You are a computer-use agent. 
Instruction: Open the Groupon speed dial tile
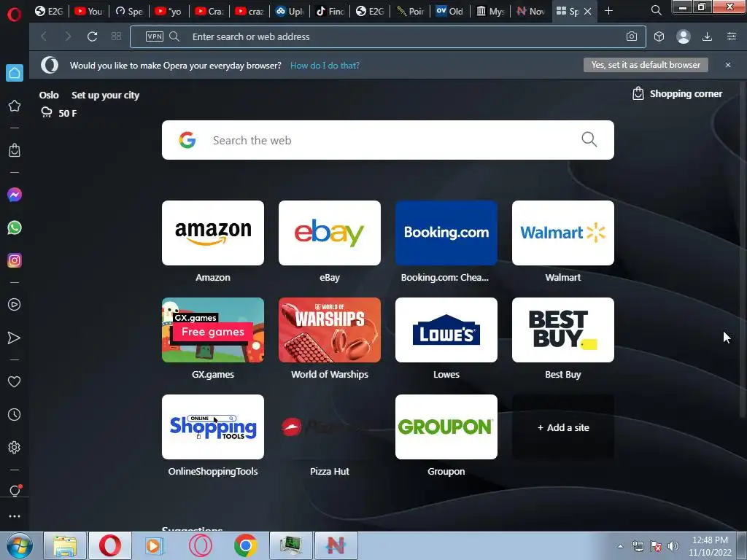click(446, 427)
